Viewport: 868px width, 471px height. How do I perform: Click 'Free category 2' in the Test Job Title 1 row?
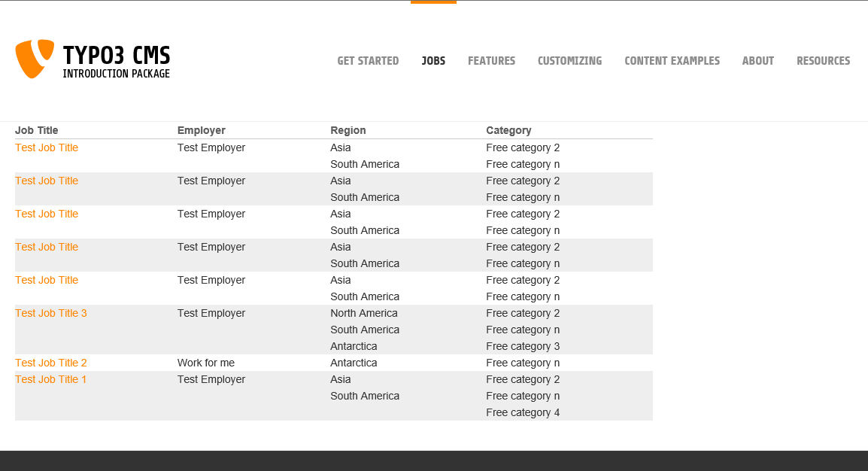pyautogui.click(x=523, y=380)
